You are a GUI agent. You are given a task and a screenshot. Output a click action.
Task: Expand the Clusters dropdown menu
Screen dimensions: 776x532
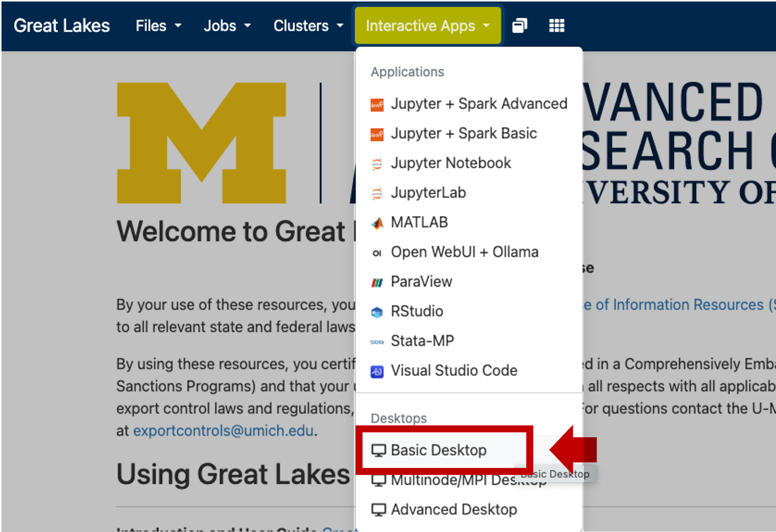coord(308,26)
